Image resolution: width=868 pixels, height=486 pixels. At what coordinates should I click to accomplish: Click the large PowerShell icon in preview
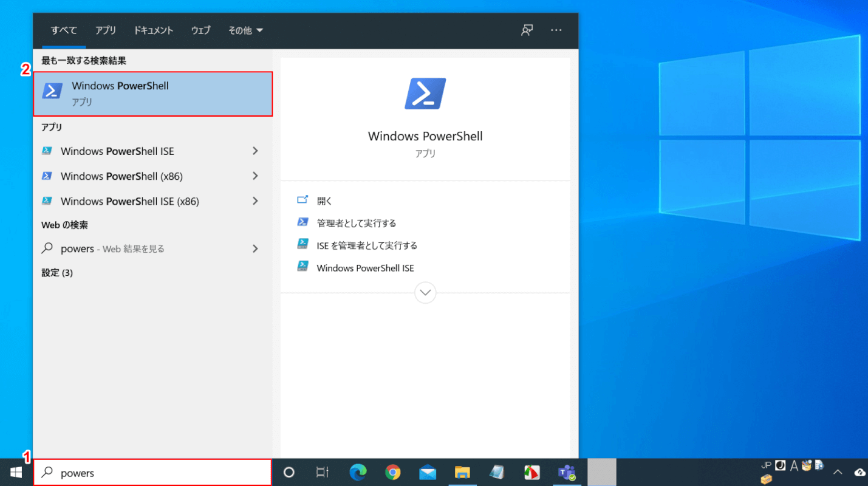tap(425, 94)
